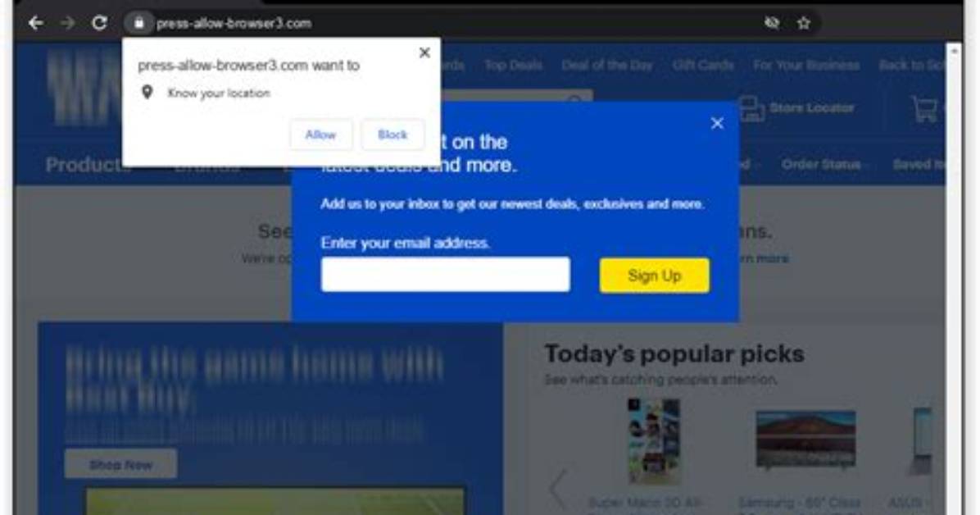Viewport: 980px width, 515px height.
Task: Open Deal of the Day link
Action: pos(607,65)
